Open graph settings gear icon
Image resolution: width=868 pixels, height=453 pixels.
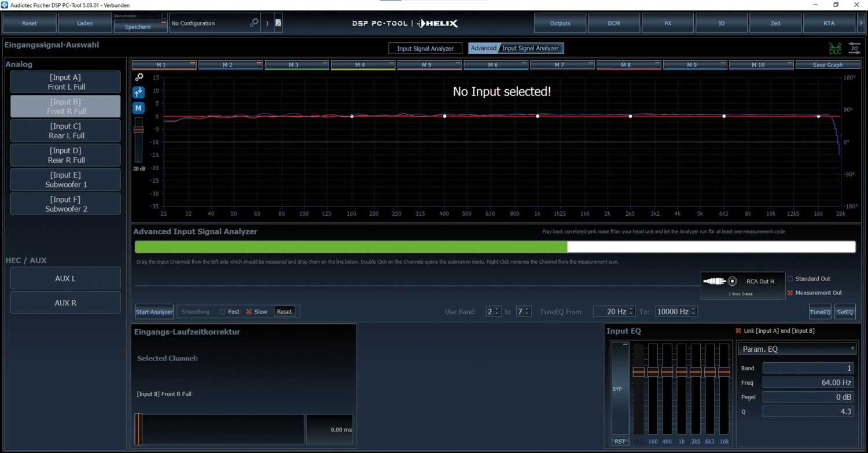point(139,77)
